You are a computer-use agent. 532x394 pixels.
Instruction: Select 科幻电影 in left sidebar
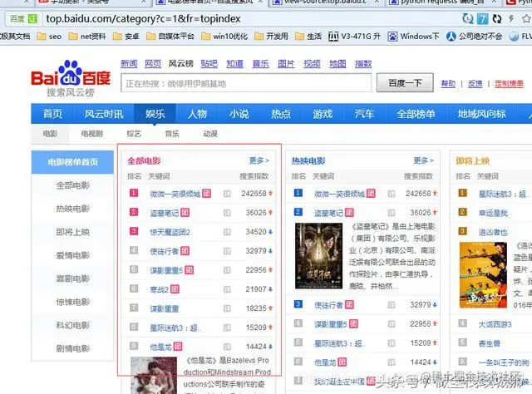coord(73,326)
